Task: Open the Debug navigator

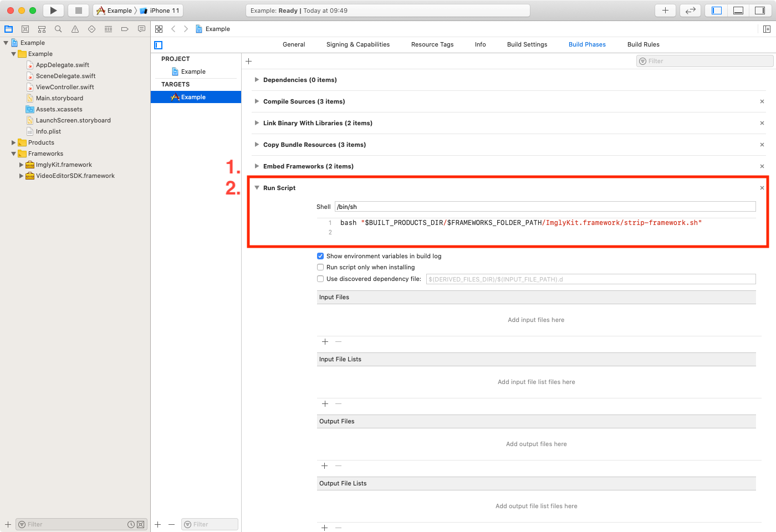Action: tap(108, 29)
